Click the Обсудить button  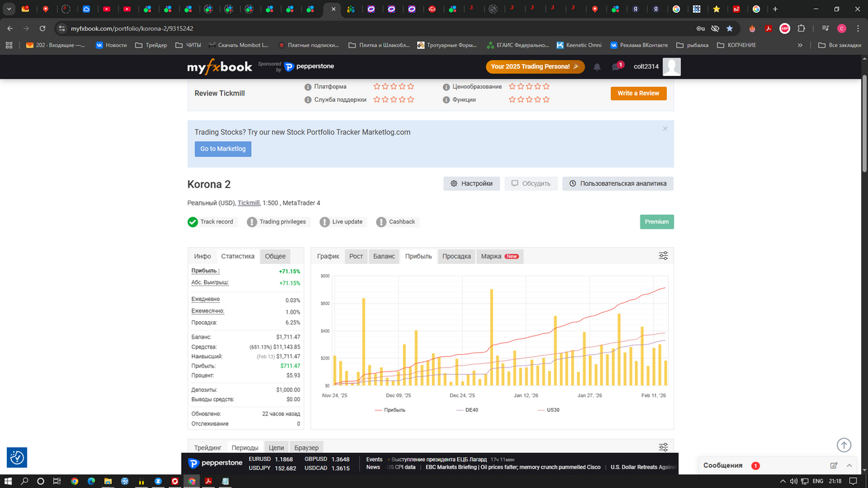[x=531, y=183]
